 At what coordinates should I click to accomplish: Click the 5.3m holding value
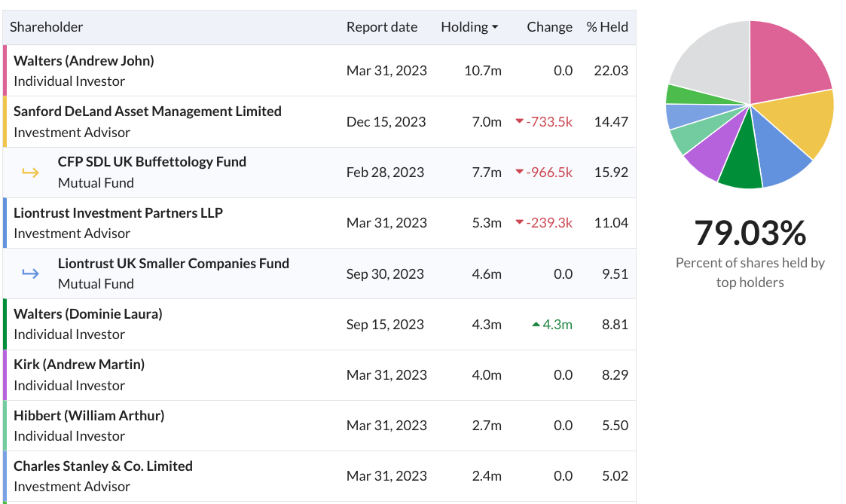pos(487,223)
